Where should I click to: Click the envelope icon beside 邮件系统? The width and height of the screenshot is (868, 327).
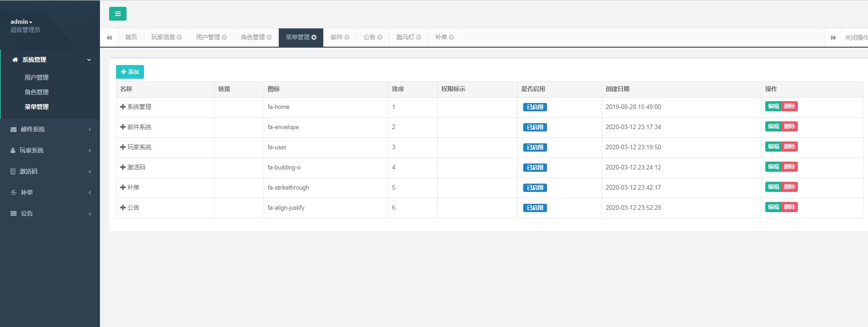14,130
